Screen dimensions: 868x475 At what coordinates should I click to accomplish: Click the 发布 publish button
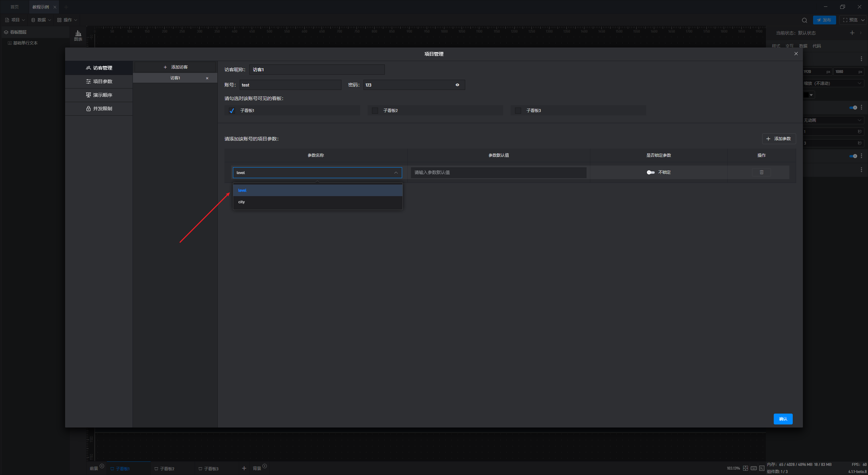[x=824, y=20]
